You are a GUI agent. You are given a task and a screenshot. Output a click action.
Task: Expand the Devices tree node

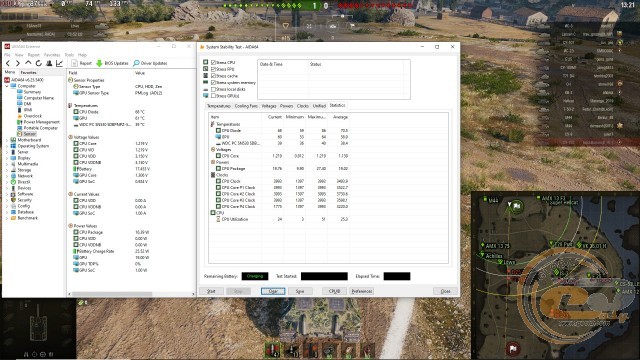[7, 188]
